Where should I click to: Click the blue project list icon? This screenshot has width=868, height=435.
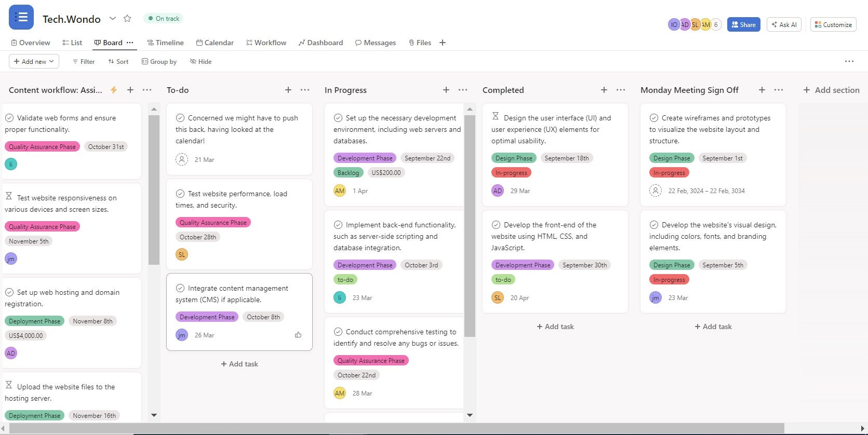[x=21, y=17]
